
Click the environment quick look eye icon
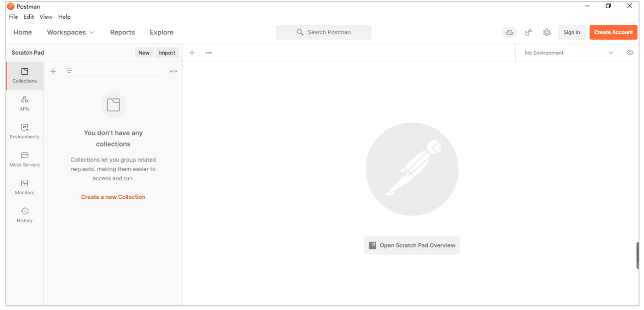(630, 53)
